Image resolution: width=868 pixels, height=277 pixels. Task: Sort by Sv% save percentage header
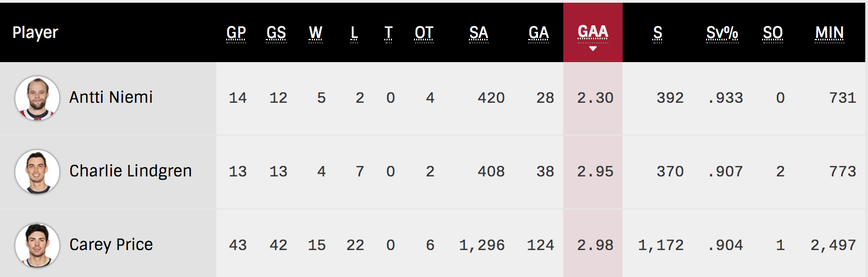723,33
